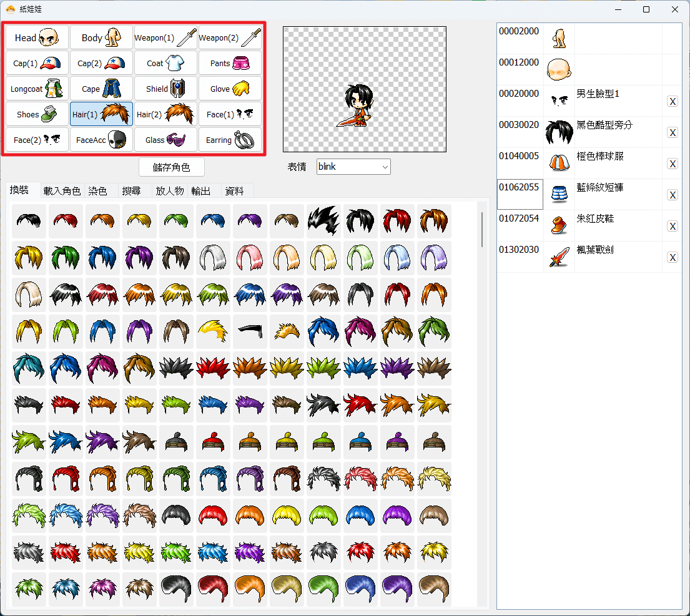Open the blink expression dropdown
The image size is (690, 616).
(353, 167)
